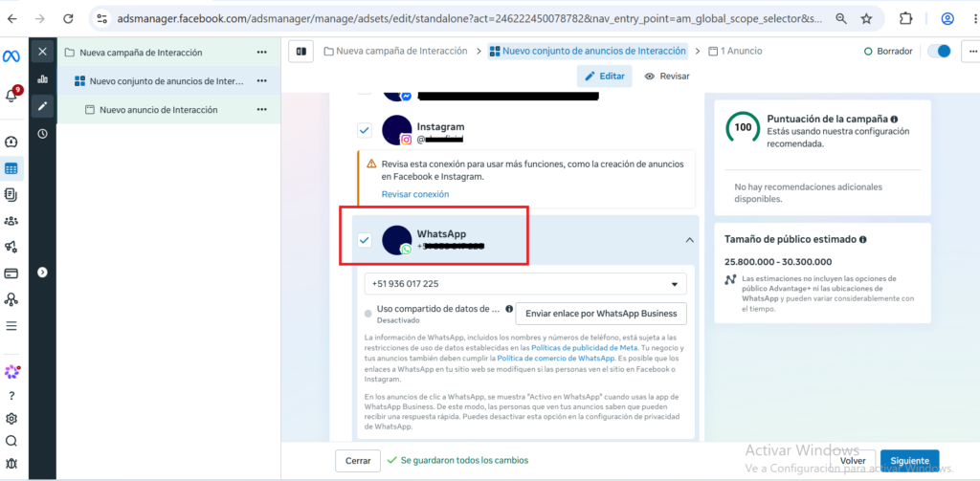Go back with browser back arrow
Viewport: 980px width, 481px height.
[x=12, y=19]
